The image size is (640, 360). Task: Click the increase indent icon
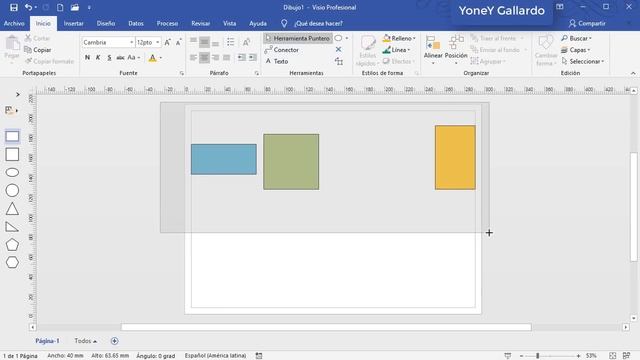pos(253,58)
